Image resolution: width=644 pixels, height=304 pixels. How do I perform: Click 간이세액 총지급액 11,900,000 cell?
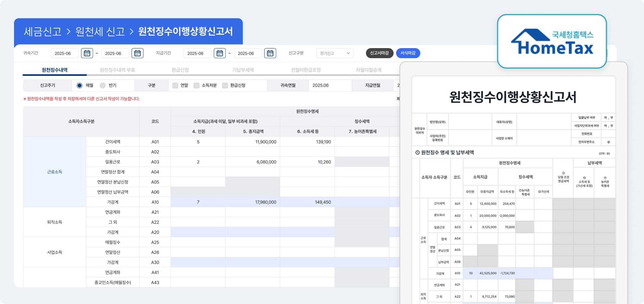253,142
